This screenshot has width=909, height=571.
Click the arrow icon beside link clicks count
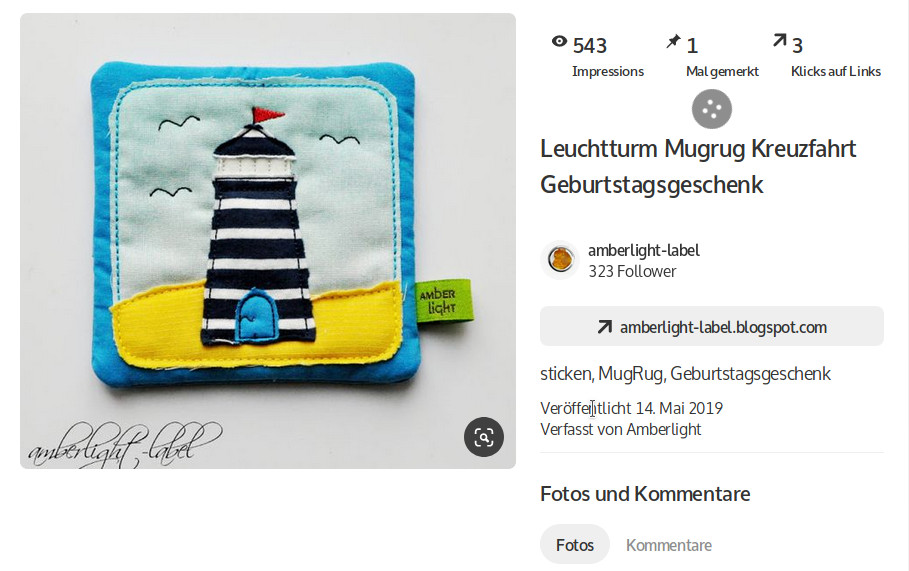pyautogui.click(x=779, y=40)
